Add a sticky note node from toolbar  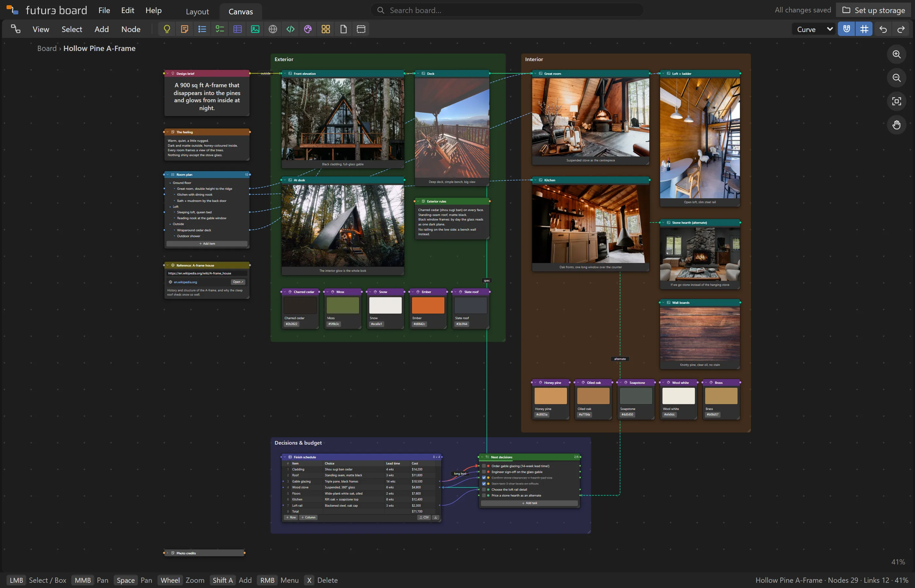(x=184, y=29)
